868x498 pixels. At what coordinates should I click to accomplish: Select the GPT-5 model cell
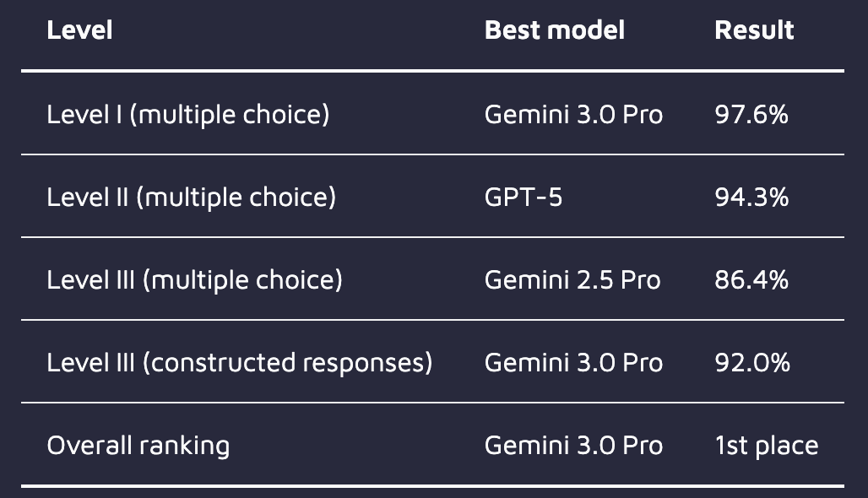[523, 197]
